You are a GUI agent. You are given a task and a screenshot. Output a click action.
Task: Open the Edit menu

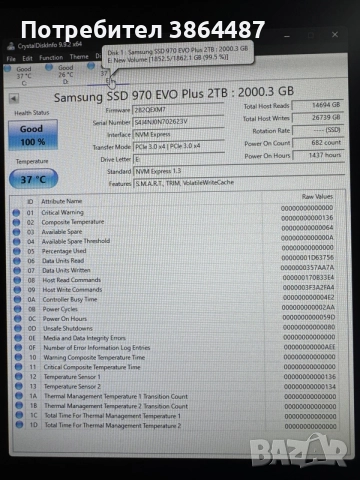(x=27, y=59)
